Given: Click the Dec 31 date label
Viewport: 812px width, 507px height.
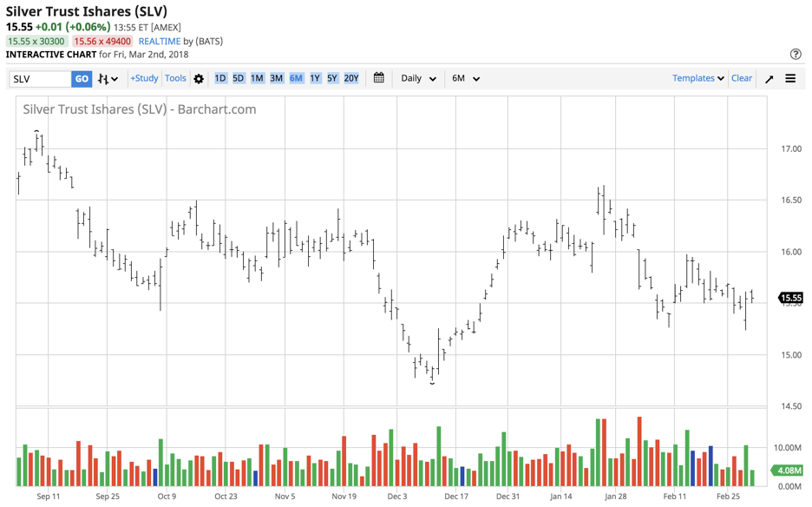Looking at the screenshot, I should pyautogui.click(x=507, y=496).
